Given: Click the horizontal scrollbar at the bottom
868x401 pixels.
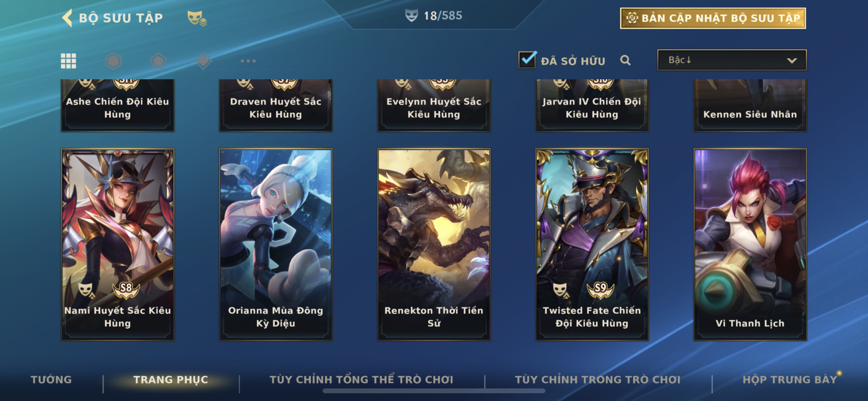Looking at the screenshot, I should 434,391.
